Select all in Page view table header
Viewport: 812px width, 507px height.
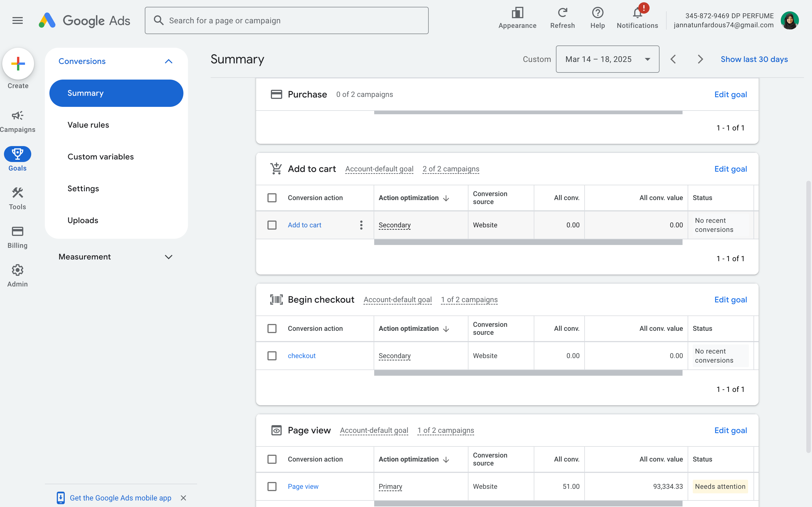click(272, 459)
